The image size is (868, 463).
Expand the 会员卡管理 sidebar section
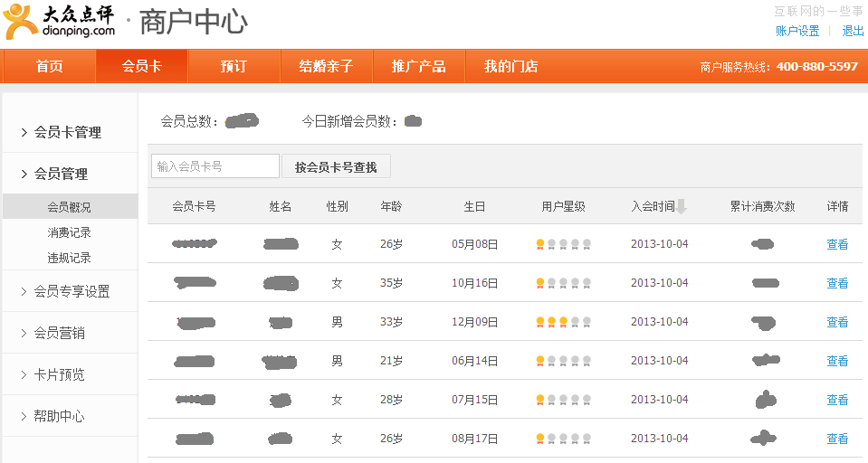tap(67, 132)
